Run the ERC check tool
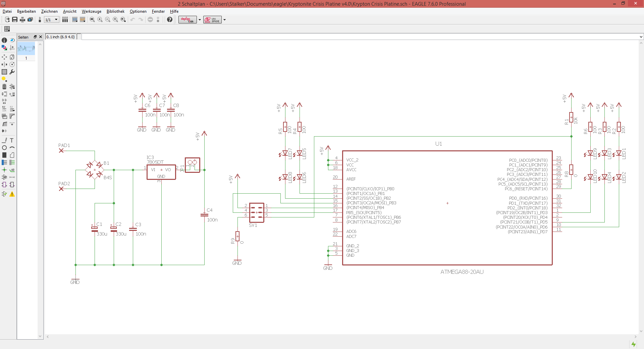The height and width of the screenshot is (349, 644). coord(4,194)
